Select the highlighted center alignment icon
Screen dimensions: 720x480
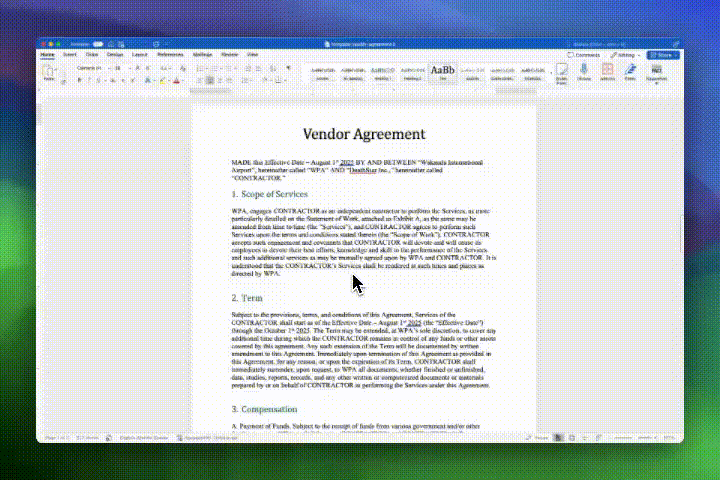pos(210,80)
